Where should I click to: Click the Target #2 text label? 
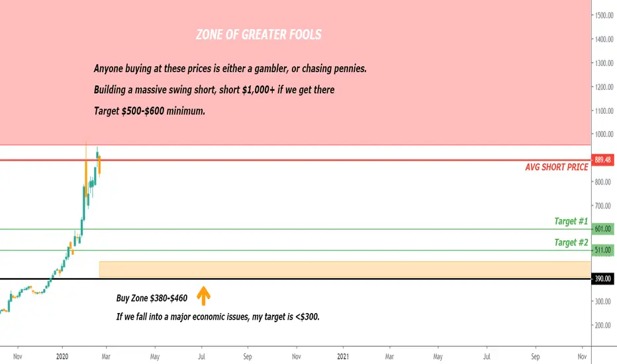(571, 242)
